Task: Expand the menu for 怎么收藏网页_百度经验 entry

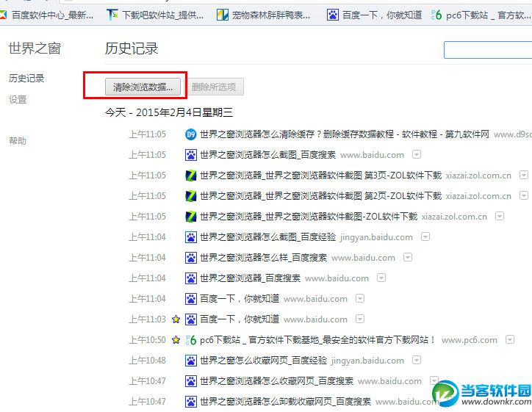Action: coord(417,360)
